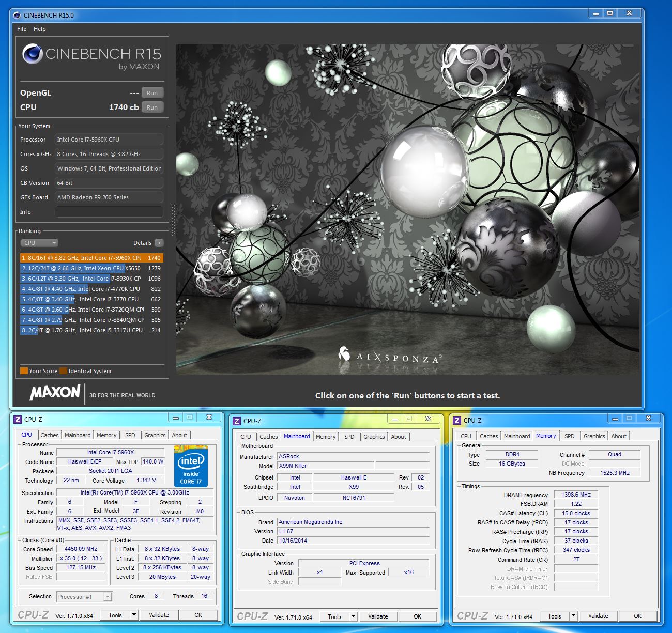Open Tools dropdown arrow in middle CPU-Z
The height and width of the screenshot is (633, 672).
[354, 616]
